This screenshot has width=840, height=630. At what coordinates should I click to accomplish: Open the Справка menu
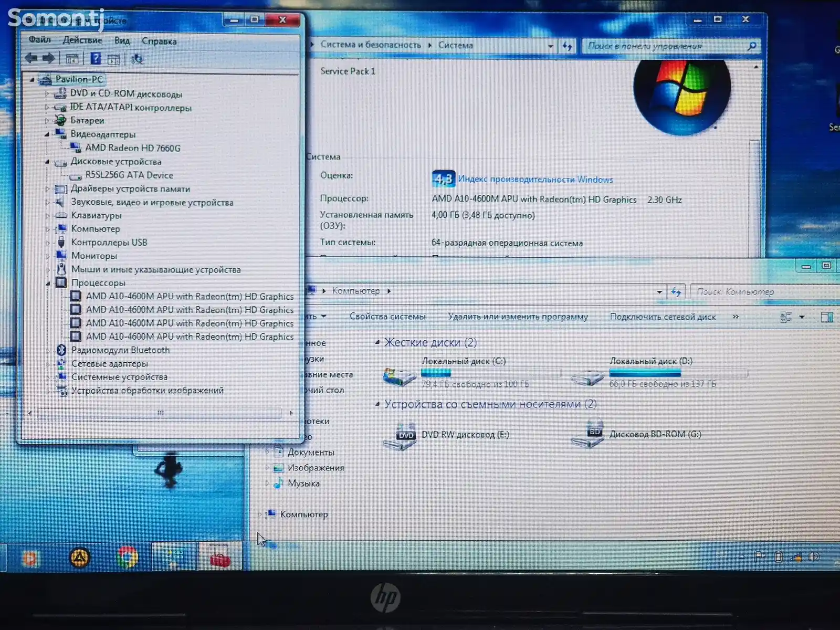click(159, 41)
